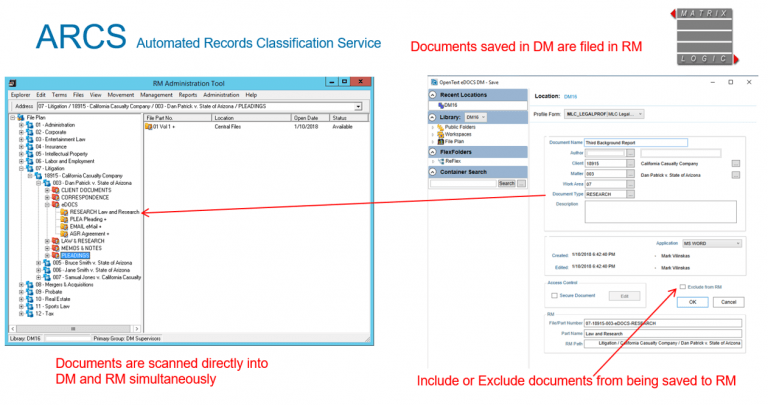This screenshot has width=768, height=405.
Task: Click 01 - Administration folder icon
Action: (x=30, y=125)
